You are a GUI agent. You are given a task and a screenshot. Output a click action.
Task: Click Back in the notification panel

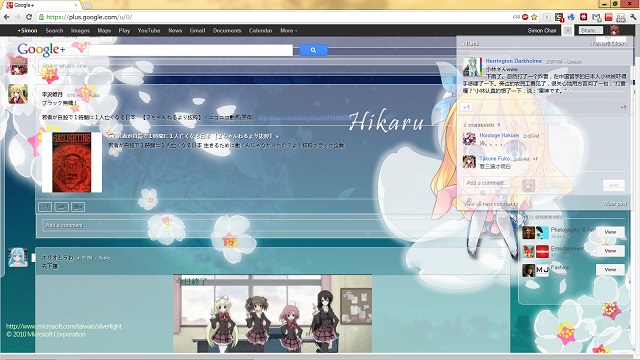point(471,43)
